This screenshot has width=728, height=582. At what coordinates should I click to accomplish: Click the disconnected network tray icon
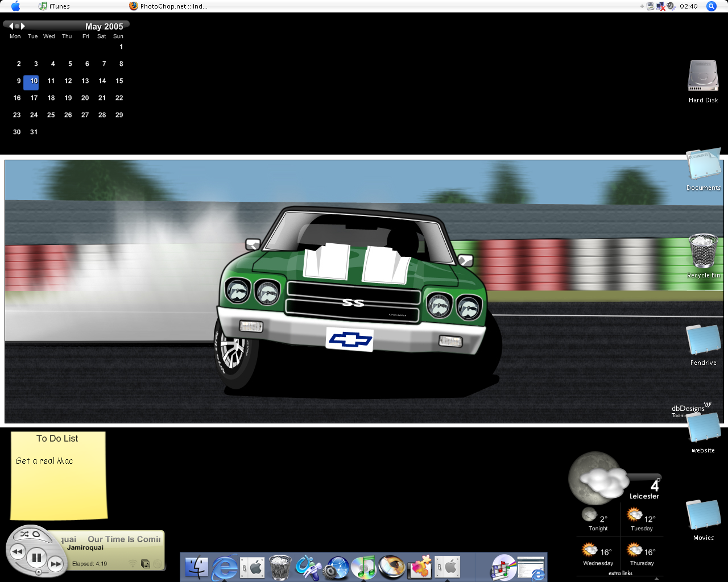tap(661, 6)
